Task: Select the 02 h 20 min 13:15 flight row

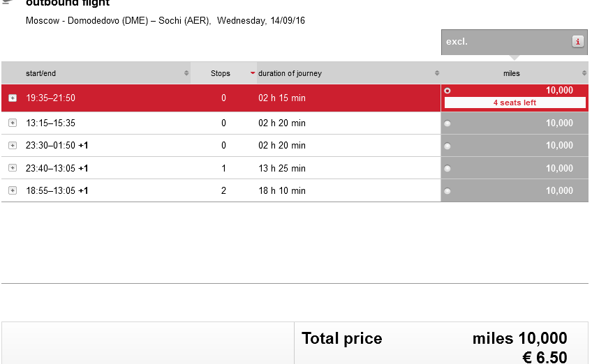Action: click(x=221, y=123)
